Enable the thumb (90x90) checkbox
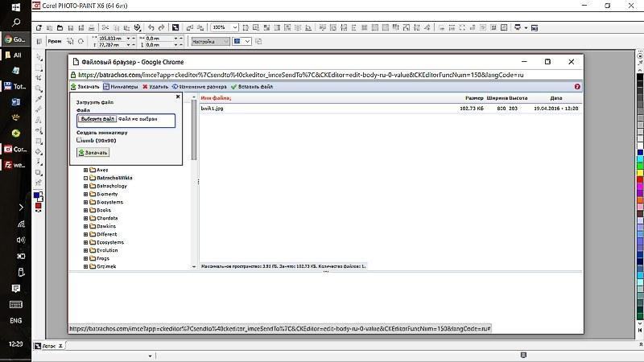This screenshot has height=362, width=644. coord(79,140)
